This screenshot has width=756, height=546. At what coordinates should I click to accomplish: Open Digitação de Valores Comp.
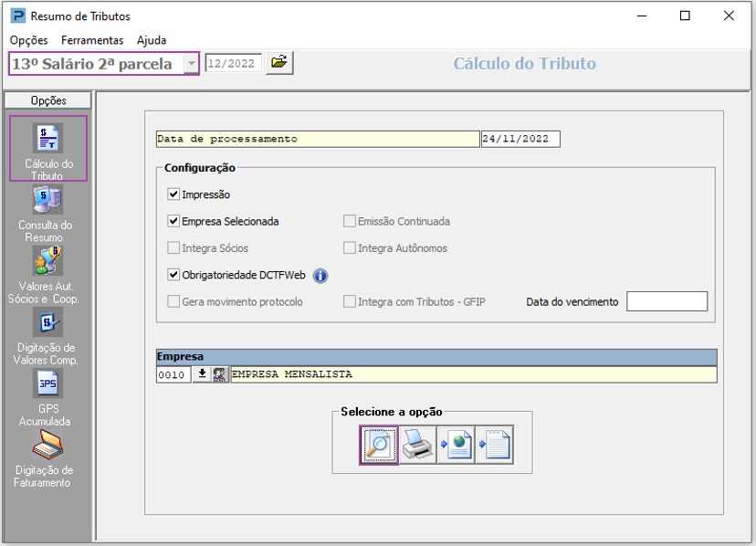(47, 337)
